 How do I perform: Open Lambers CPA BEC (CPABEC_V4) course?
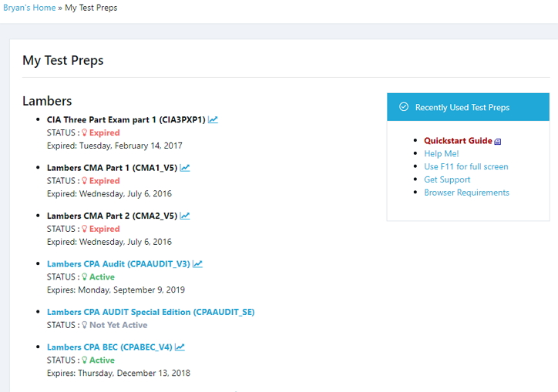(109, 347)
